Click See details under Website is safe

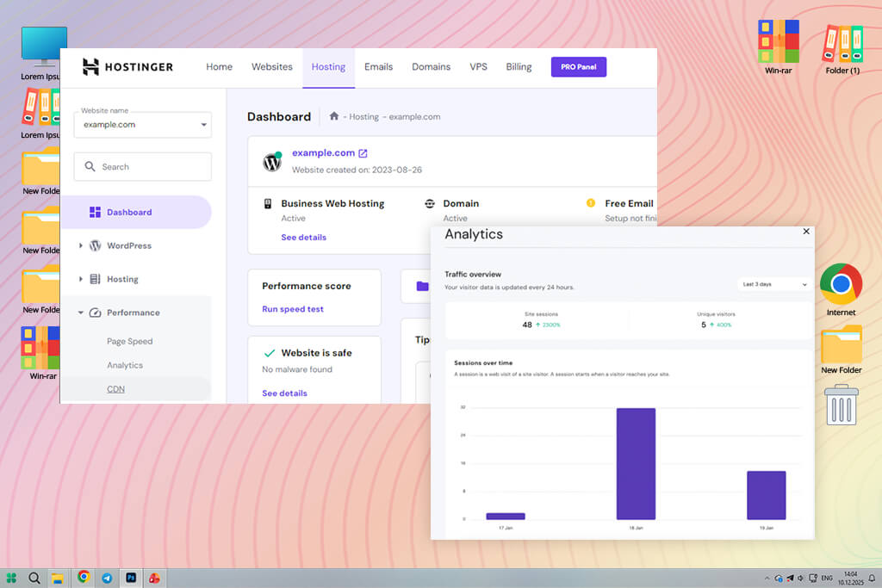[284, 393]
